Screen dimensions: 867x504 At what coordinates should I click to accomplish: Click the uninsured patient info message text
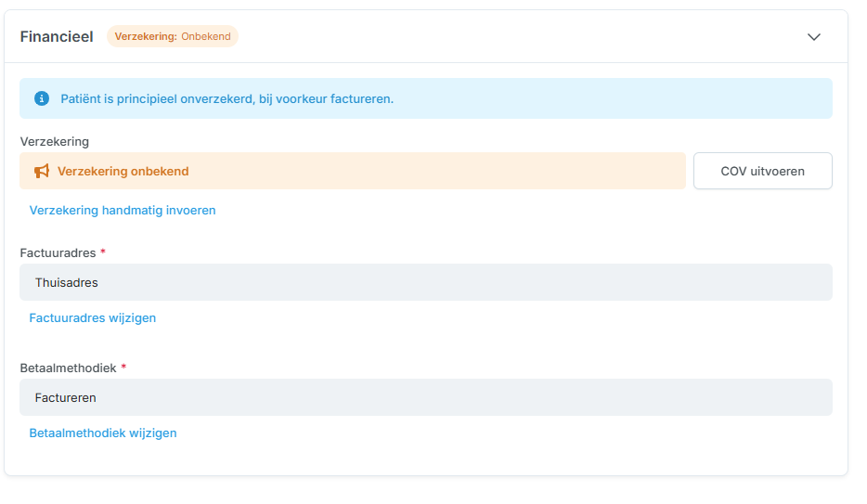pyautogui.click(x=227, y=99)
